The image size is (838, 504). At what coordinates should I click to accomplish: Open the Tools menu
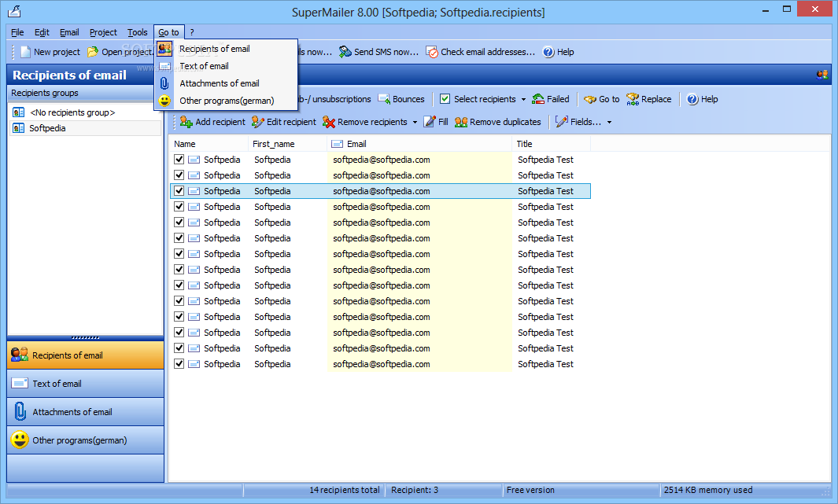[138, 32]
